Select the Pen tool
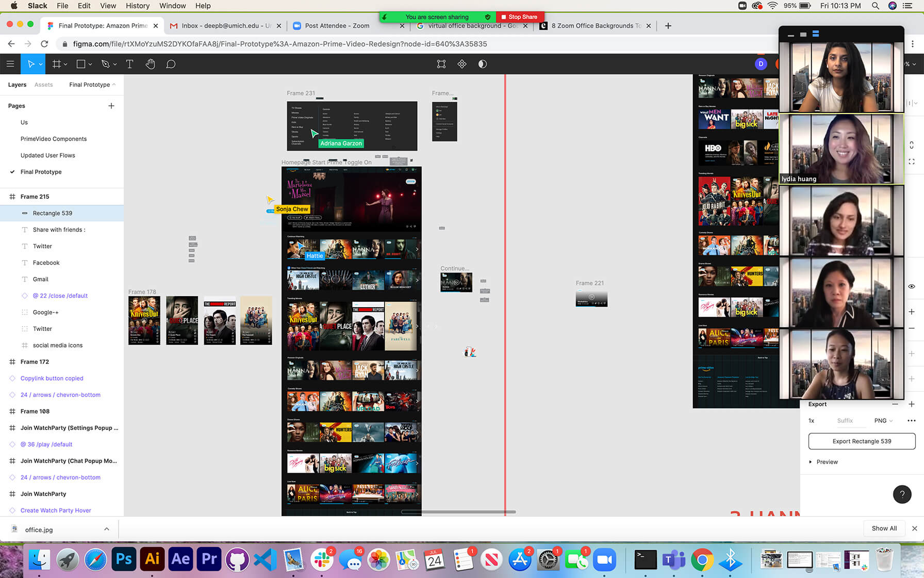The image size is (924, 578). click(x=106, y=64)
